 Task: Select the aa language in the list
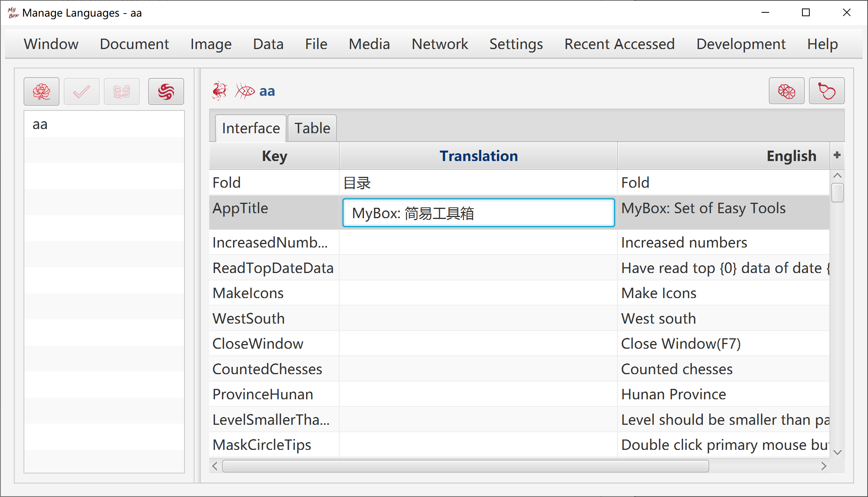point(104,124)
